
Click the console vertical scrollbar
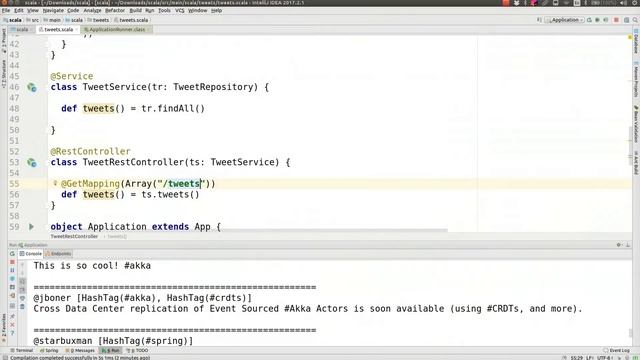(631, 333)
